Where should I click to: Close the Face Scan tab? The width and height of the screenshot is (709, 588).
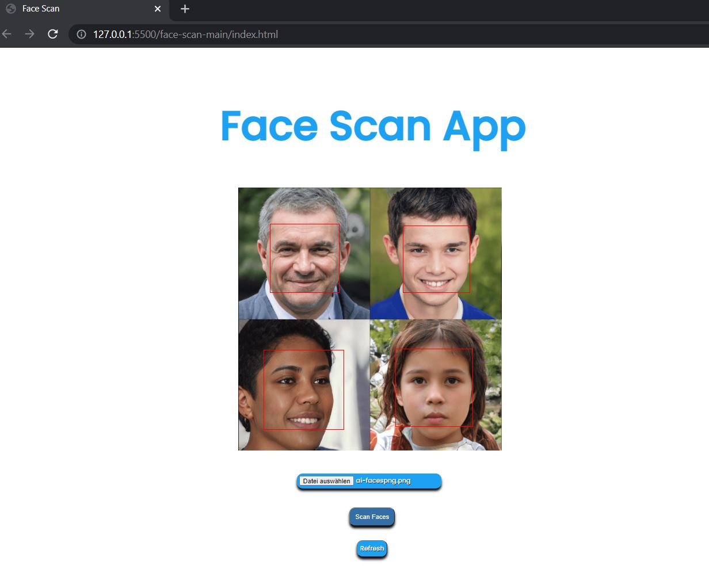(x=157, y=9)
